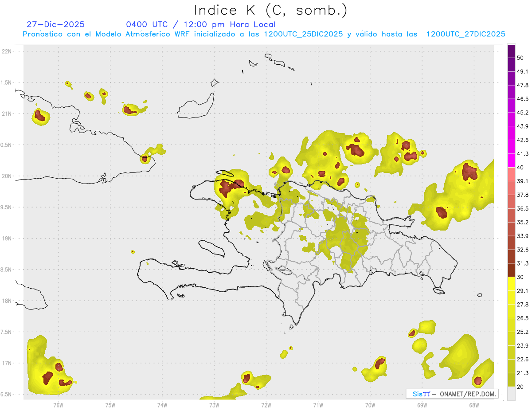This screenshot has height=411, width=532.
Task: Click the "19N" latitude label
Action: click(6, 239)
